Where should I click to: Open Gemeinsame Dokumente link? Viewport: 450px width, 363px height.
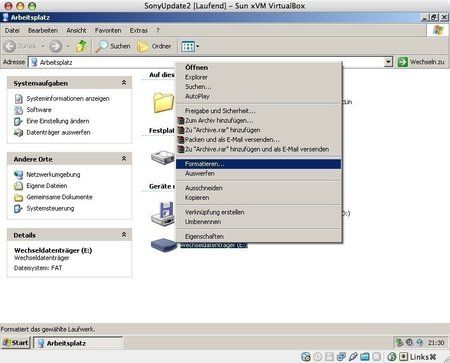(59, 197)
